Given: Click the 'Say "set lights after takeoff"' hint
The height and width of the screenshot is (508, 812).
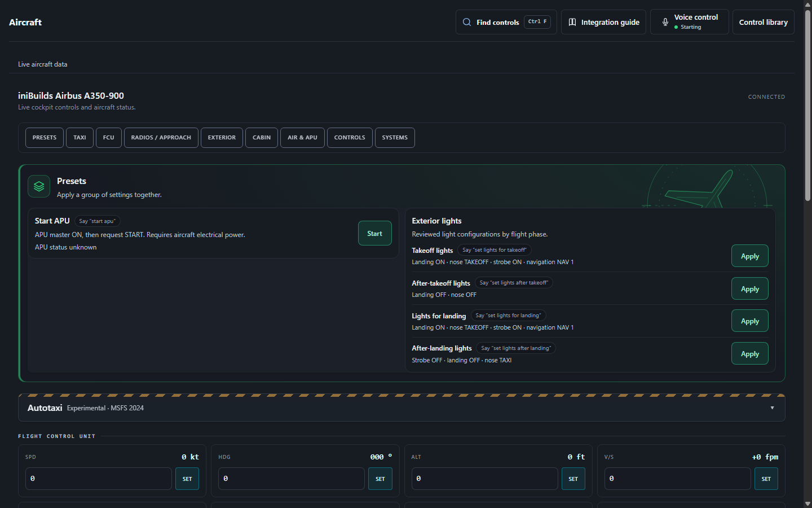Looking at the screenshot, I should (x=514, y=283).
